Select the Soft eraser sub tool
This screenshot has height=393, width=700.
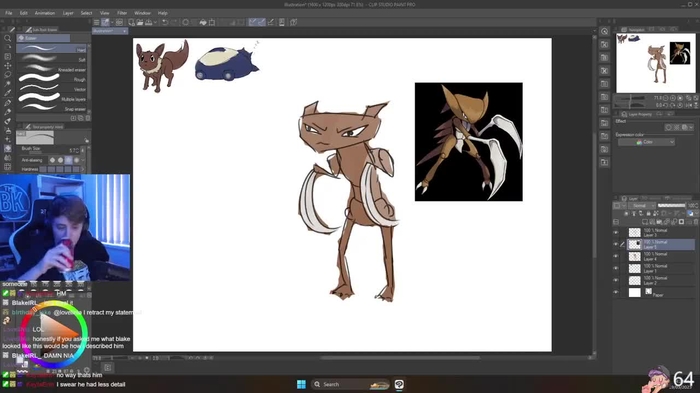(52, 59)
